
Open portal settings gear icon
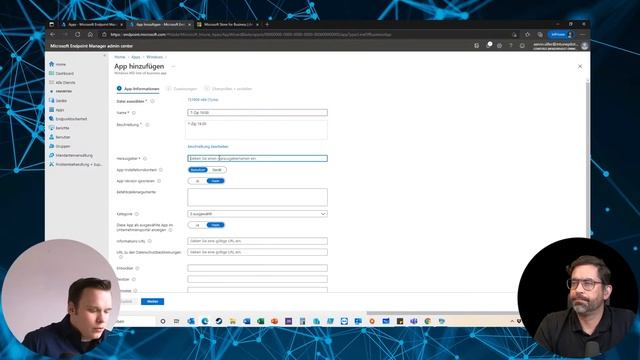click(499, 46)
